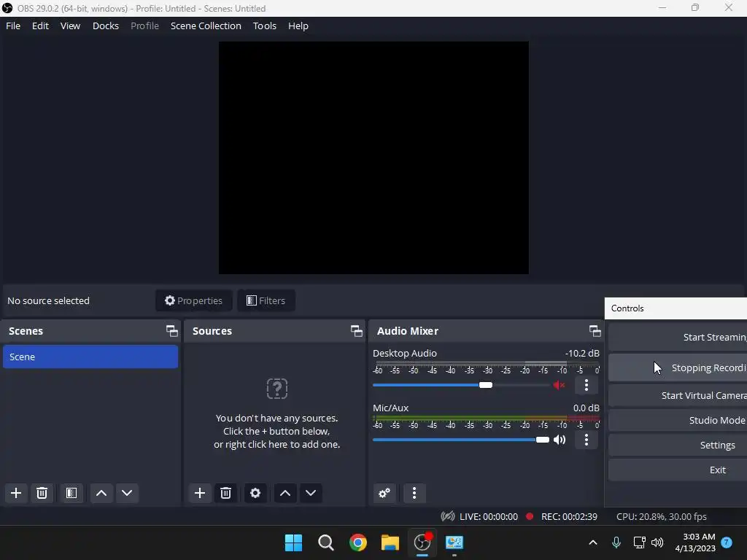Click the LIVE timer in status bar
The width and height of the screenshot is (747, 560).
click(x=488, y=517)
